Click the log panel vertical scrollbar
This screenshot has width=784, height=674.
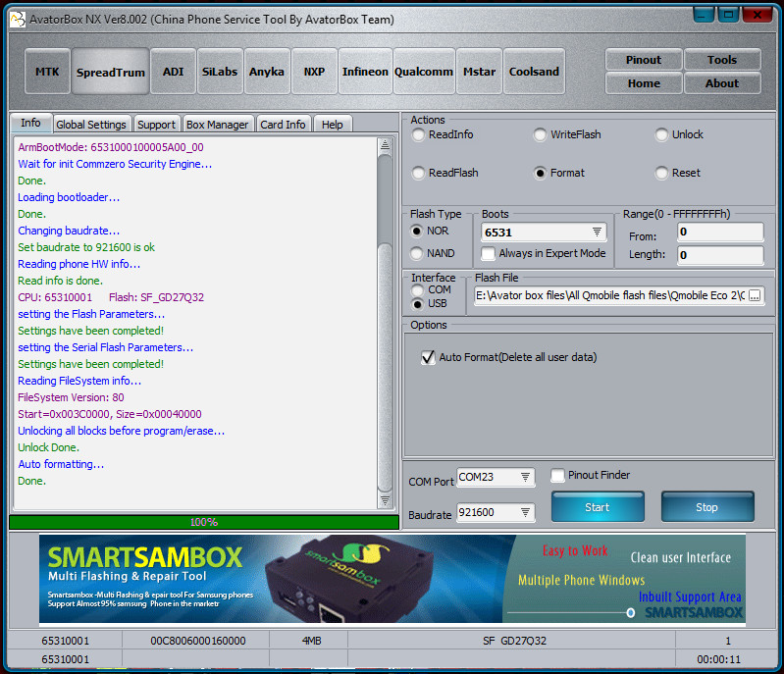coord(385,323)
